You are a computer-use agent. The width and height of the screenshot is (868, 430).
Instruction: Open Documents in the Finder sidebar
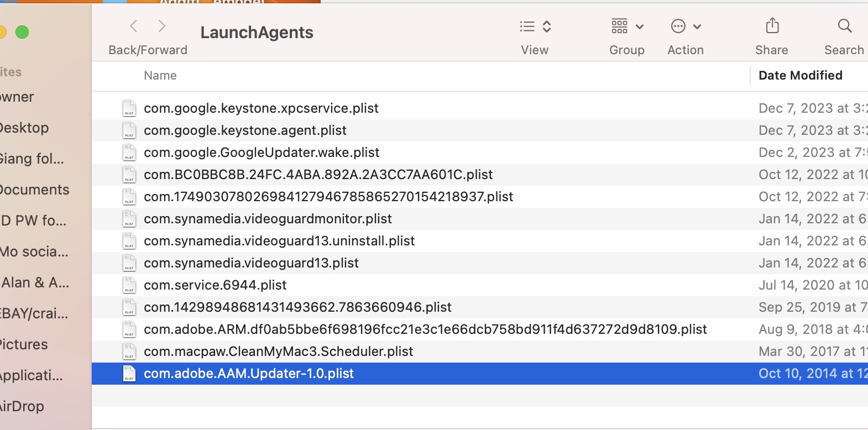tap(35, 190)
